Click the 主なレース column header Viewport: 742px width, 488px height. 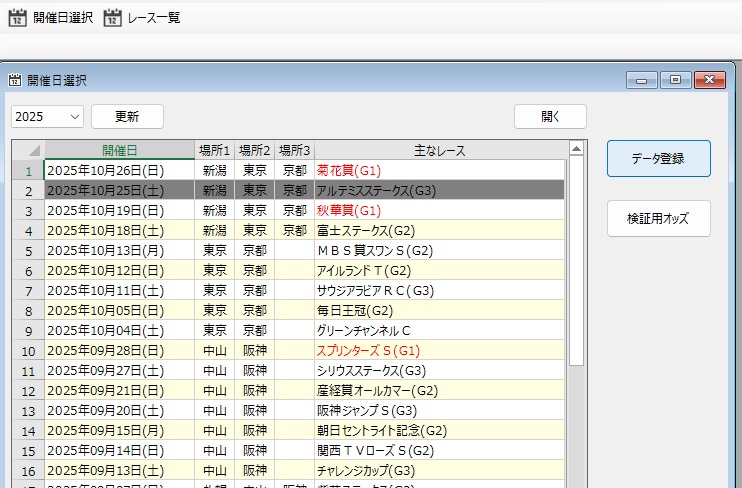pos(439,150)
